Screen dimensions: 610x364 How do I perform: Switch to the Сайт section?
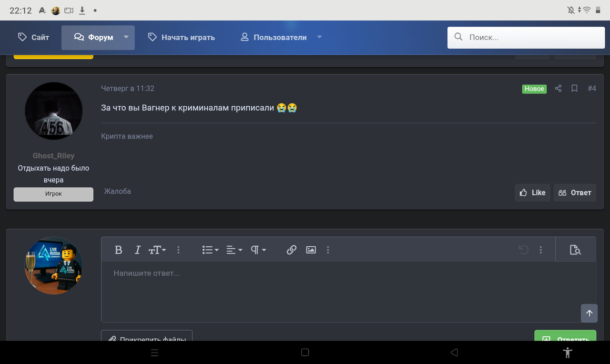pyautogui.click(x=33, y=37)
